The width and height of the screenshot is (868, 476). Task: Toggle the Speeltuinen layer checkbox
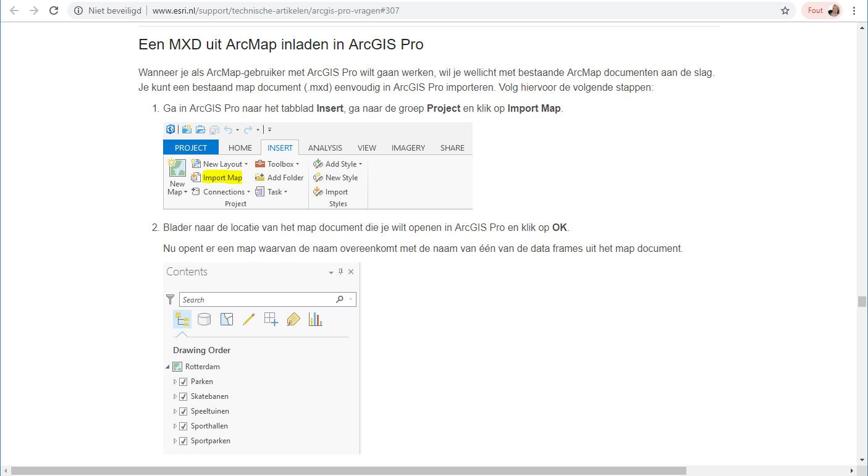[x=183, y=411]
